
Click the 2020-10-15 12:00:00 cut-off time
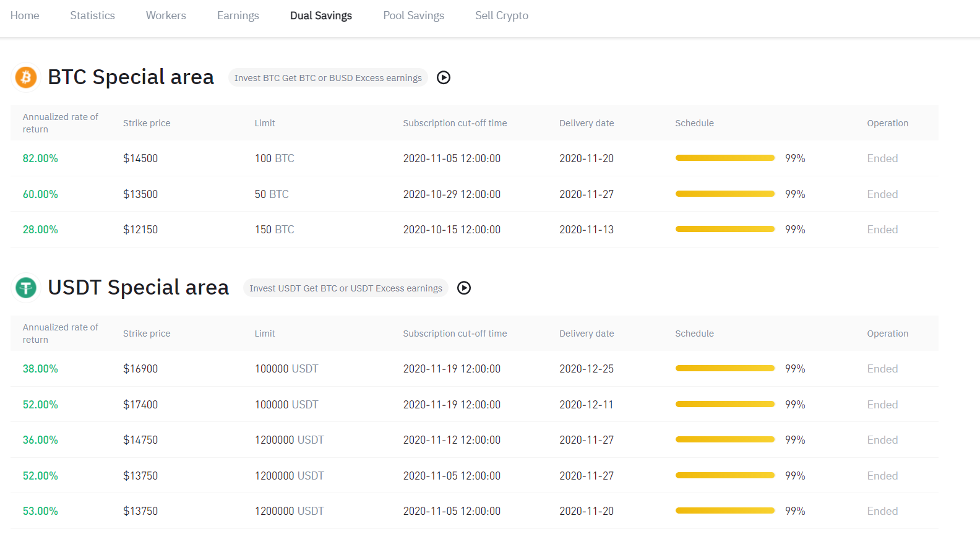click(452, 230)
